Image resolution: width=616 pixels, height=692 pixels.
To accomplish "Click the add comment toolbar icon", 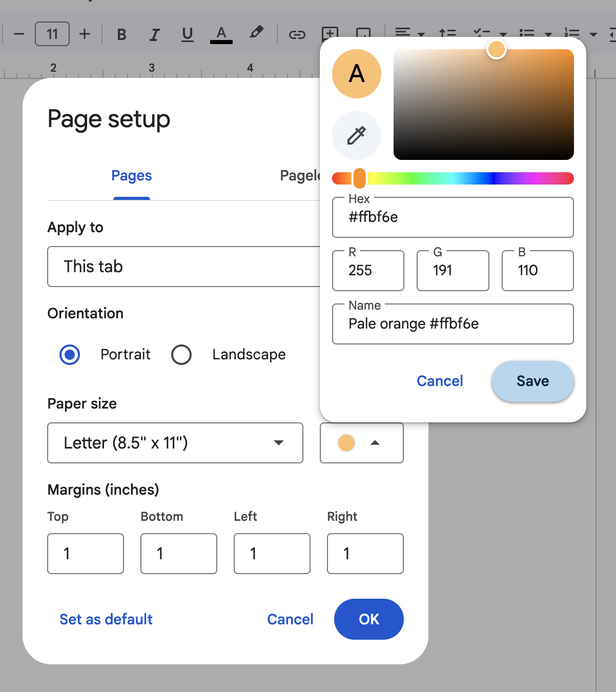I will tap(330, 33).
